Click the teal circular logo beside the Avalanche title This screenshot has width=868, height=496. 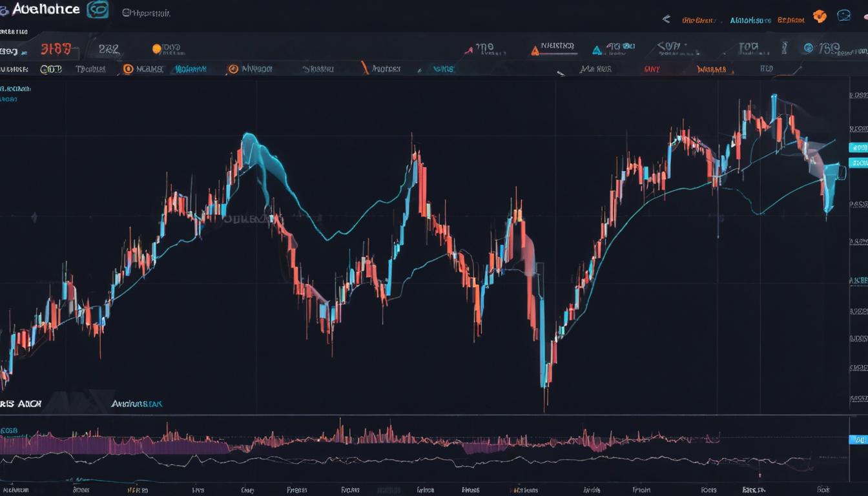coord(97,9)
